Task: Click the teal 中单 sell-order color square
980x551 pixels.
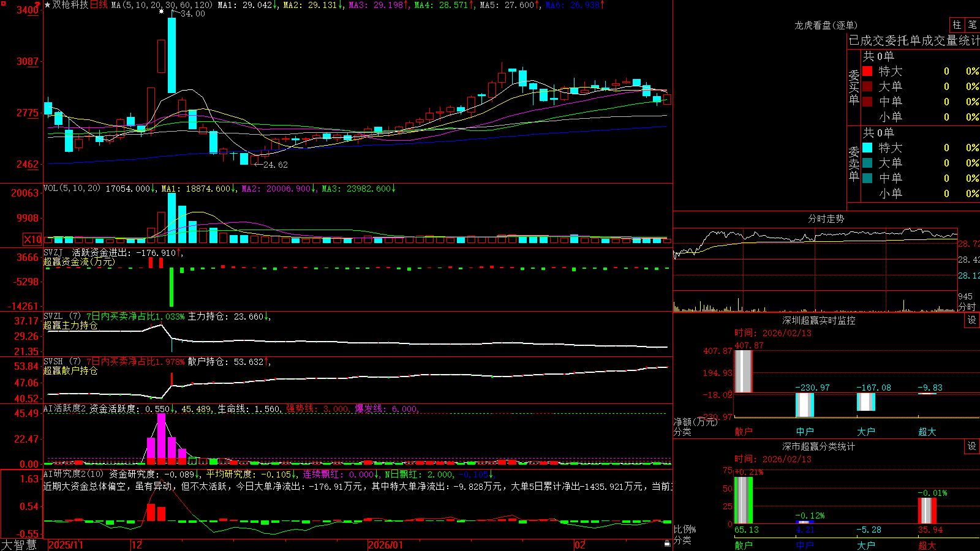Action: pyautogui.click(x=867, y=178)
